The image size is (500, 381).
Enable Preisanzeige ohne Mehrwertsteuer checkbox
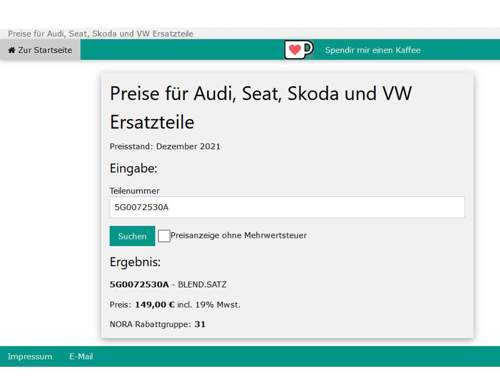pyautogui.click(x=164, y=236)
